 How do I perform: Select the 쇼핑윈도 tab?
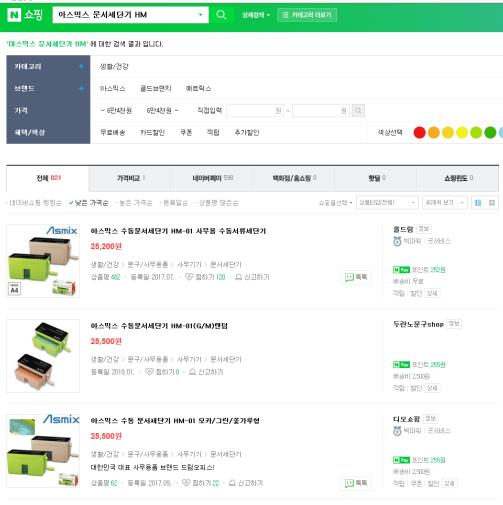[458, 178]
